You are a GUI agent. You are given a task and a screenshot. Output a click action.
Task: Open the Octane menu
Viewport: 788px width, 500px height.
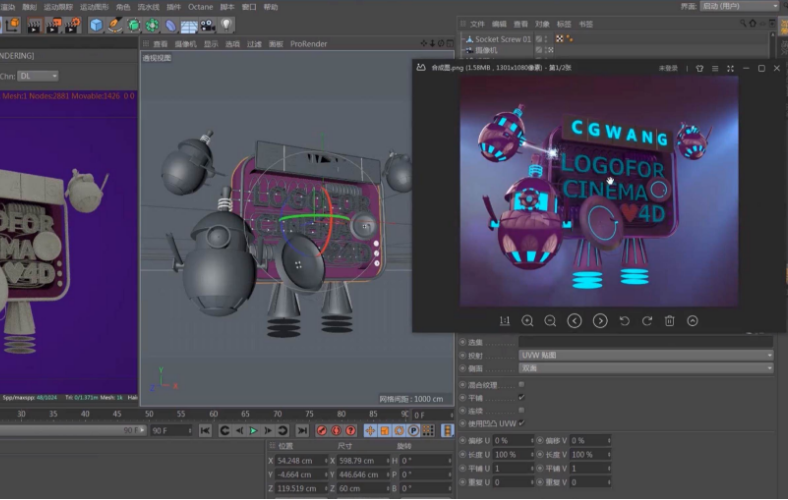pos(200,7)
